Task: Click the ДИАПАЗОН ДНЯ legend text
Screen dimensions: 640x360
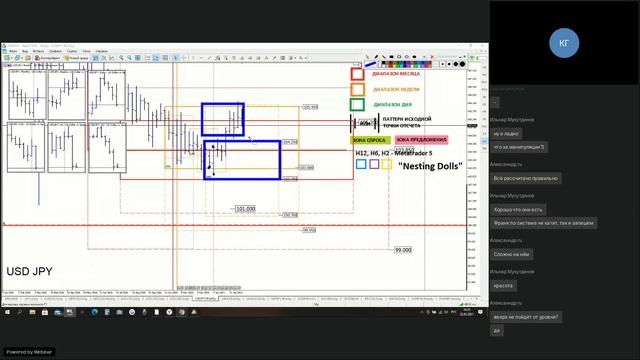Action: pos(393,105)
